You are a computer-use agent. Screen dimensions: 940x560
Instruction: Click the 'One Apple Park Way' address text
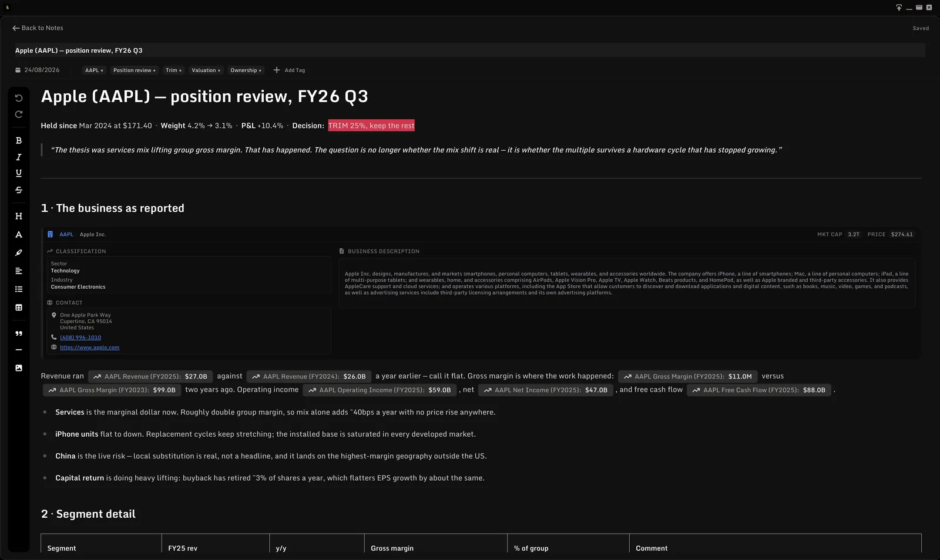click(85, 315)
